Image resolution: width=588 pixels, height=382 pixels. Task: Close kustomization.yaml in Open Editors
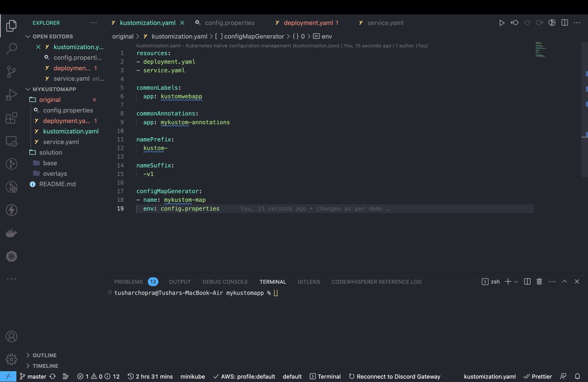pyautogui.click(x=38, y=47)
